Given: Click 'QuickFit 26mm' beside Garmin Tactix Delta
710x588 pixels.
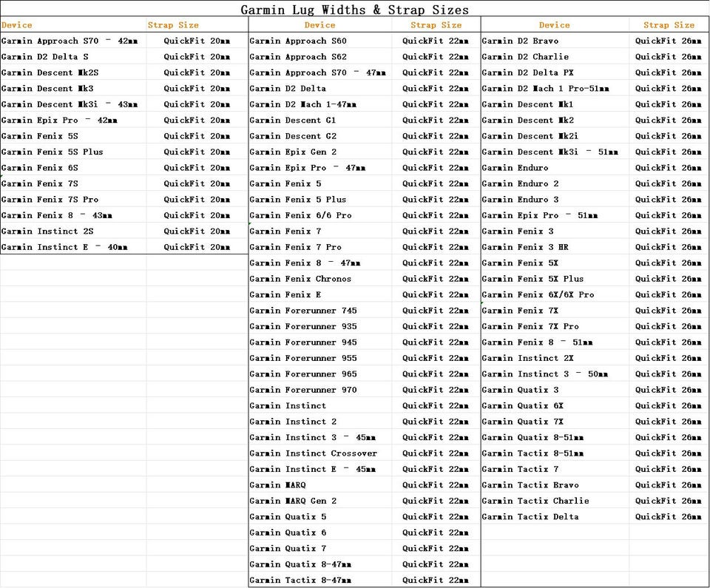Looking at the screenshot, I should click(x=669, y=516).
